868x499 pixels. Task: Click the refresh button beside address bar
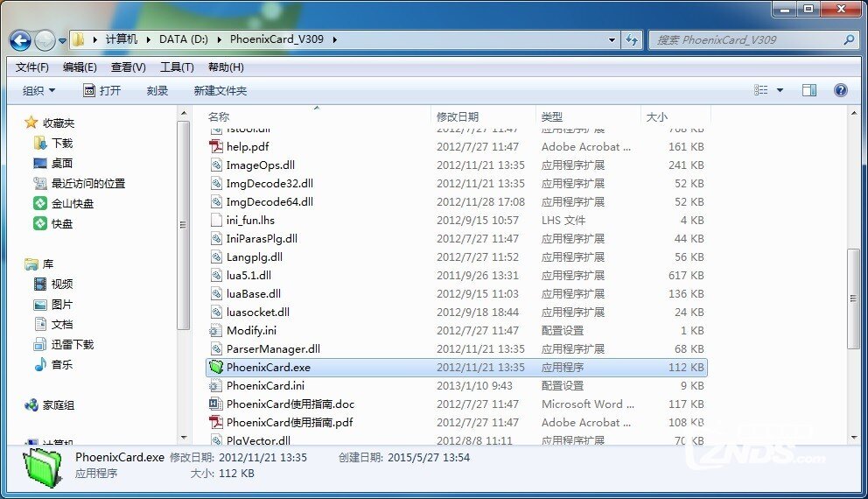coord(631,40)
